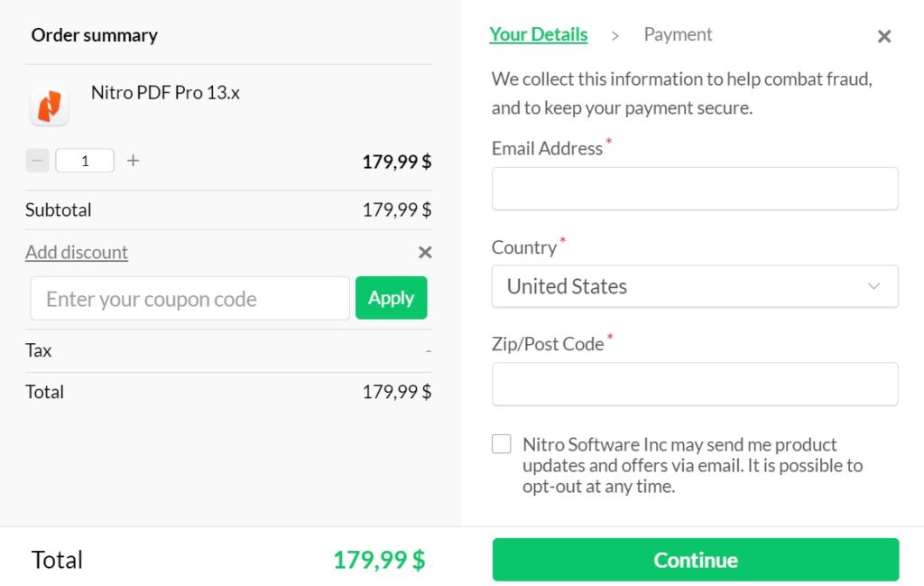Click inside the Zip/Post Code field
The height and width of the screenshot is (586, 924).
[695, 384]
